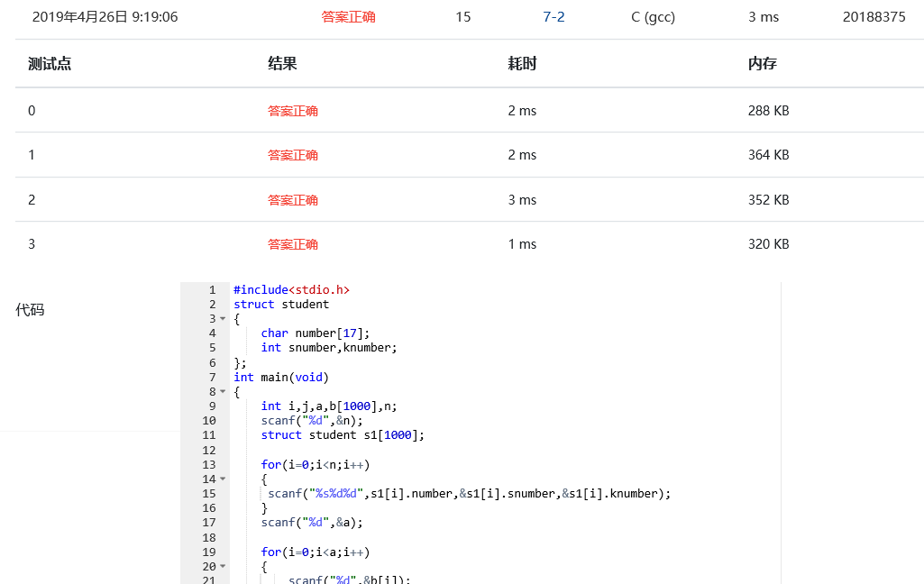
Task: Collapse the struct student fold arrow
Action: [x=223, y=319]
